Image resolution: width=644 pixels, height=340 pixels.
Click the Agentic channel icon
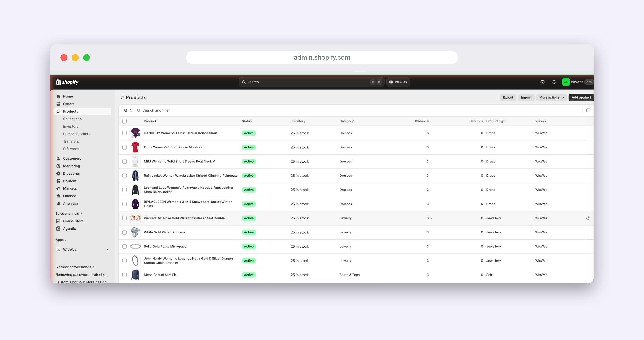[x=58, y=228]
